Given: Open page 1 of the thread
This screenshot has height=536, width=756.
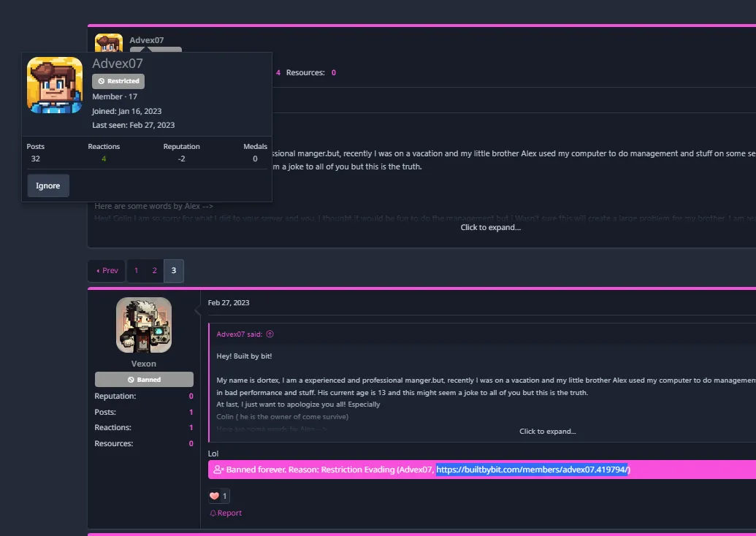Looking at the screenshot, I should 136,270.
